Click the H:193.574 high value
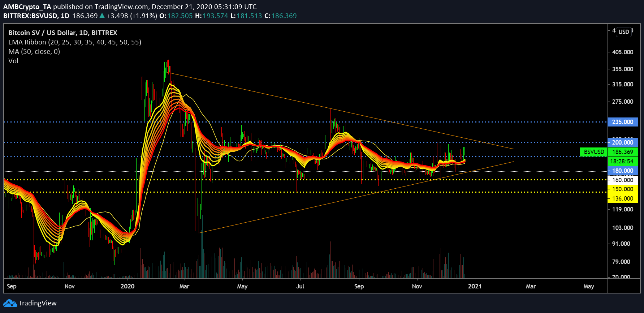The image size is (644, 313). [x=212, y=16]
